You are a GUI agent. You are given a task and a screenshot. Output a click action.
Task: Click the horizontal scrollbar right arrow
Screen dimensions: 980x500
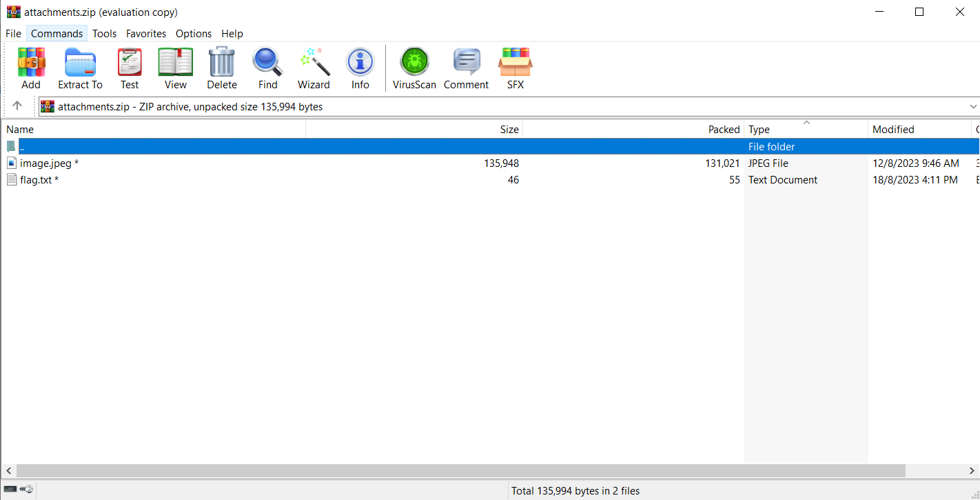(x=973, y=470)
